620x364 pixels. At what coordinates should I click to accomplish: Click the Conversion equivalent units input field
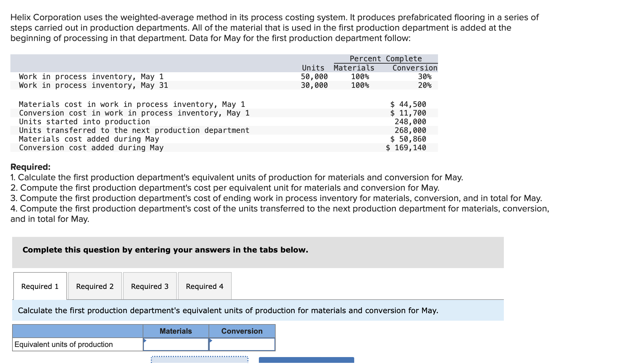[242, 344]
